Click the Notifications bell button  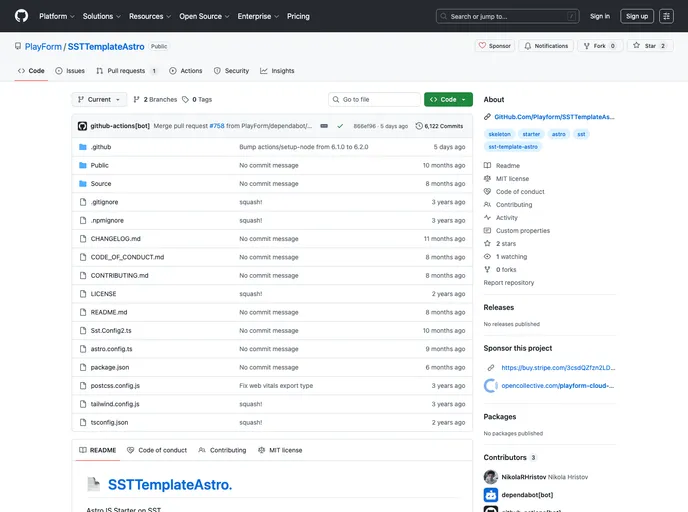(546, 46)
